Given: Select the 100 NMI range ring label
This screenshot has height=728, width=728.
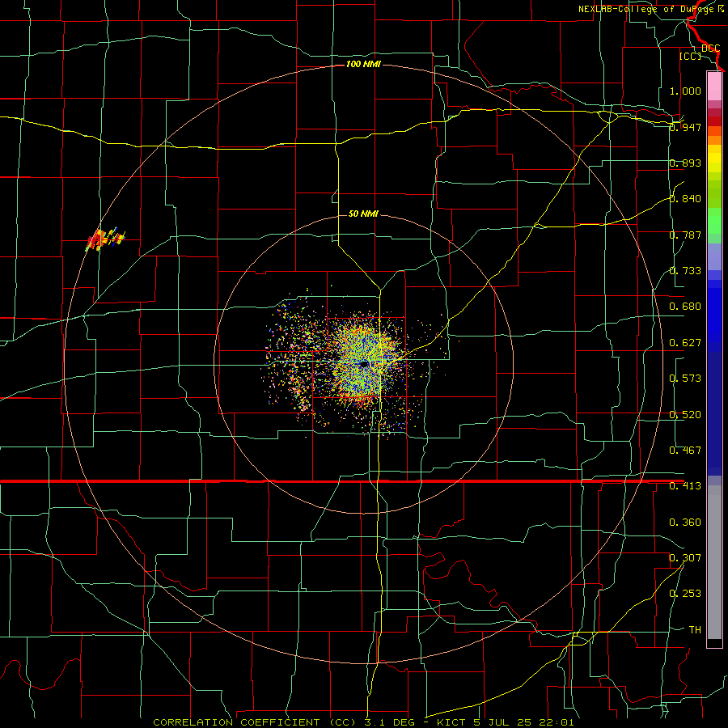Looking at the screenshot, I should click(363, 64).
